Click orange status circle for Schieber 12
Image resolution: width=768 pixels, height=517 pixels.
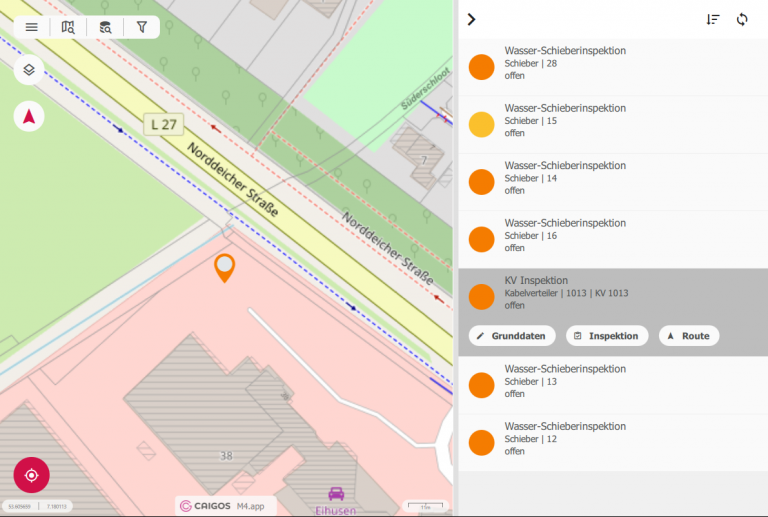click(481, 443)
